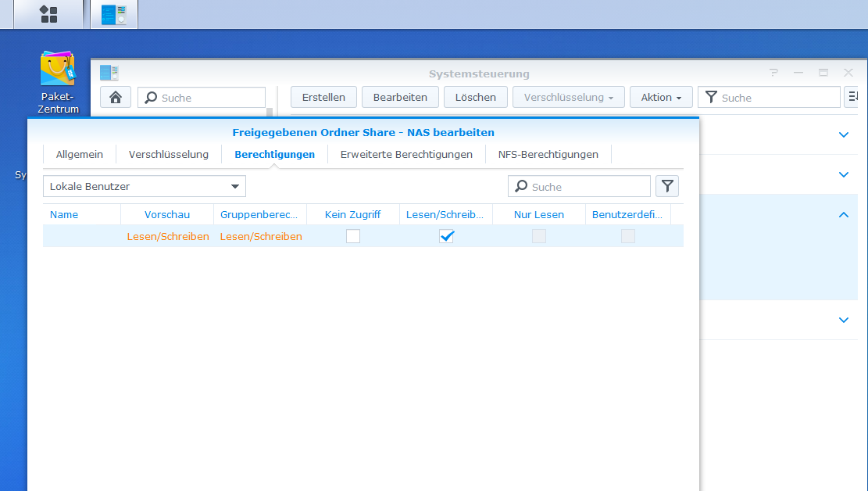The height and width of the screenshot is (491, 868).
Task: Open the Erweiterte Berechtigungen tab
Action: 406,154
